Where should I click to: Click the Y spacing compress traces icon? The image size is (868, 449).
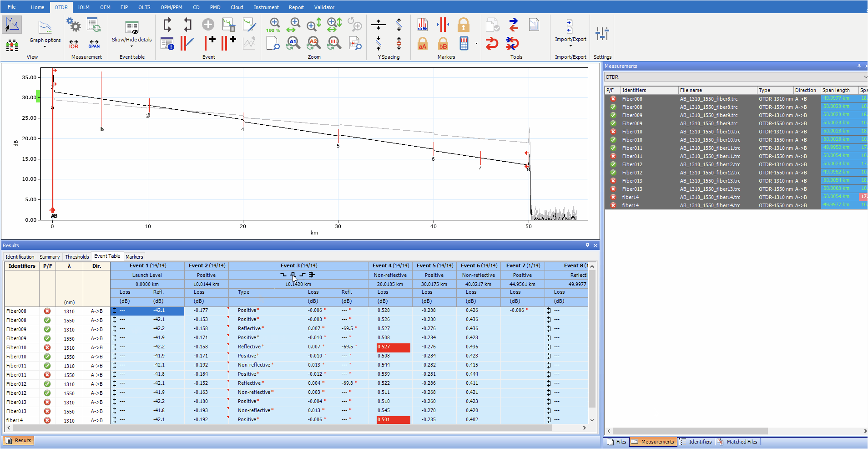(x=378, y=44)
